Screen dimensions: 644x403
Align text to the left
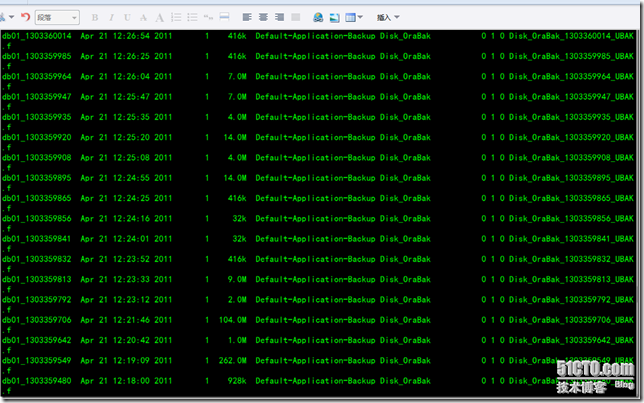click(x=247, y=17)
